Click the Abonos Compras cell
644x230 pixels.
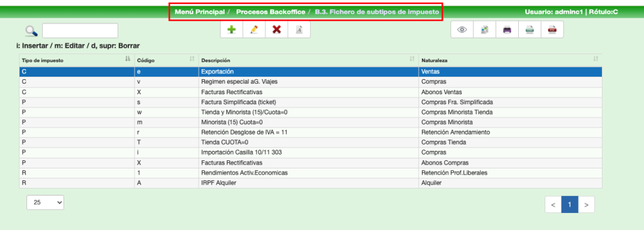click(x=511, y=163)
